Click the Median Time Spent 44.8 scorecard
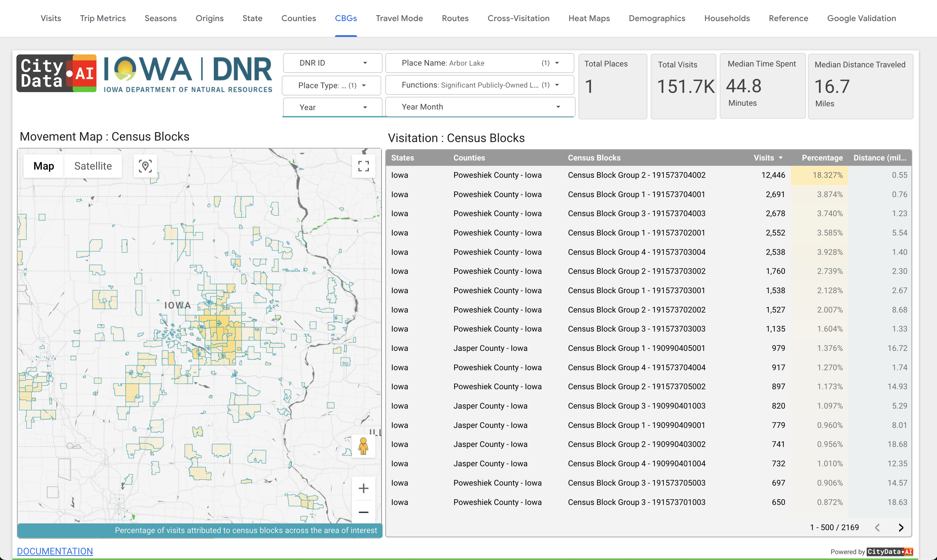 tap(762, 86)
